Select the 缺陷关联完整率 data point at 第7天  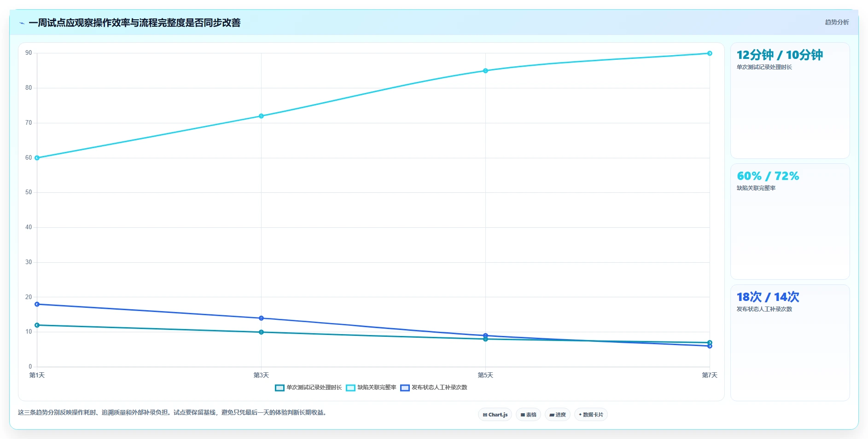[x=710, y=53]
